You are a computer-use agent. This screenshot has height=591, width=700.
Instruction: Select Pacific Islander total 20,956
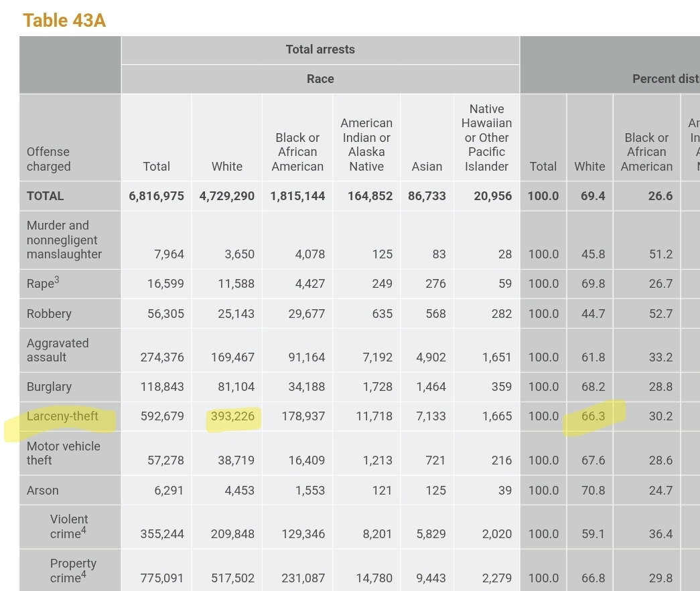click(x=493, y=196)
